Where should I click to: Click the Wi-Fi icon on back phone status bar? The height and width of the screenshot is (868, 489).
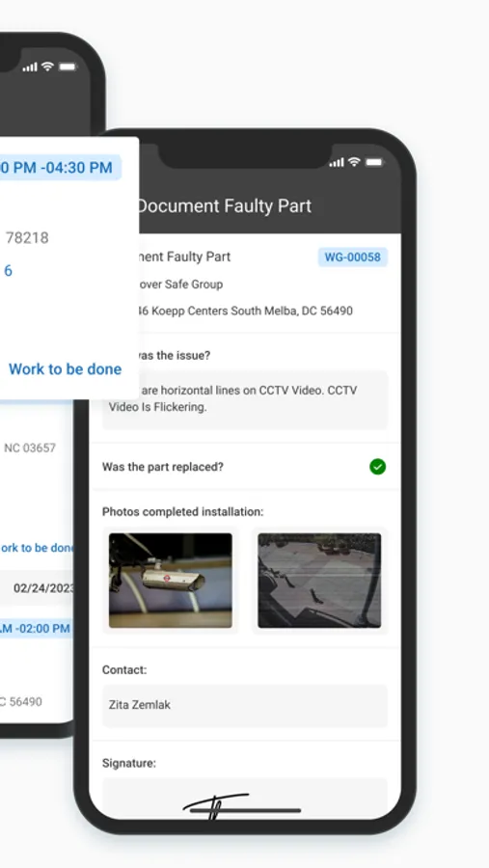click(x=47, y=67)
